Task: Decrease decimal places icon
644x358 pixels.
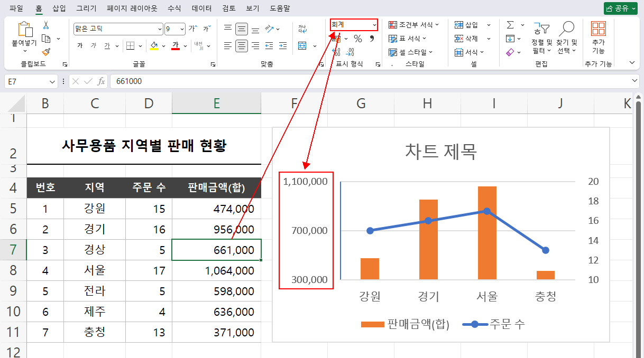Action: point(351,52)
